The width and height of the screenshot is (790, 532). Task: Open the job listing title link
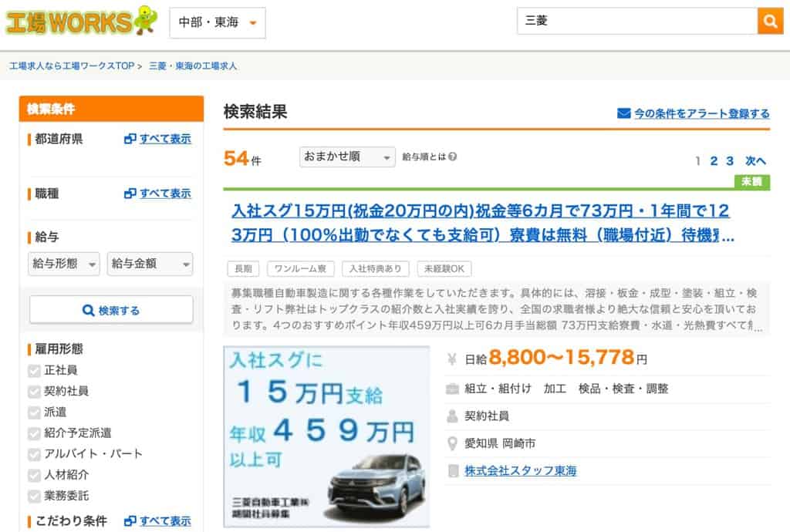[482, 223]
